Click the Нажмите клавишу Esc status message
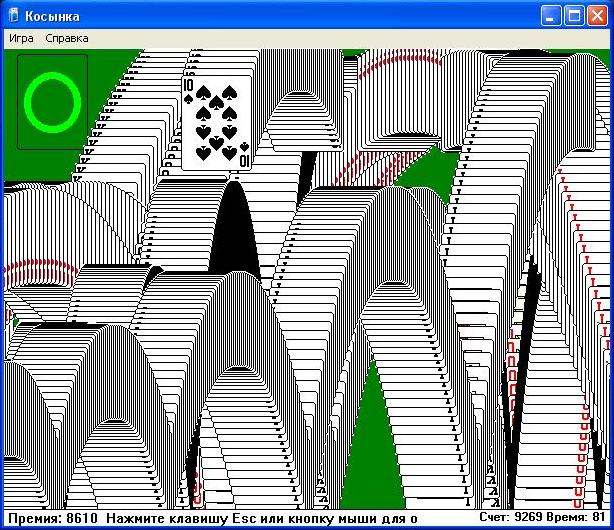Screen dimensions: 614x530 pos(262,518)
